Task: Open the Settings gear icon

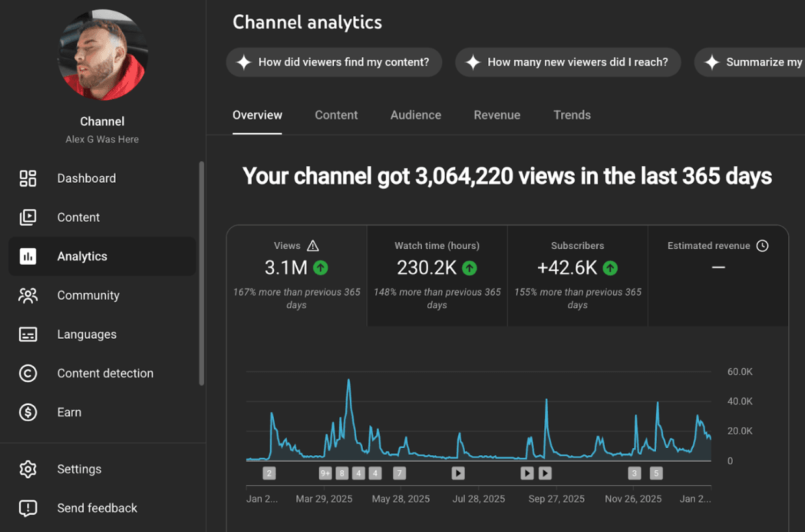Action: pyautogui.click(x=28, y=469)
